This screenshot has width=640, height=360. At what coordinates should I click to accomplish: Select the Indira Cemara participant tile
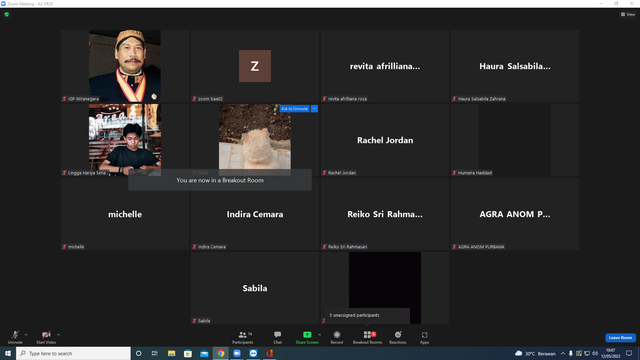coord(255,213)
